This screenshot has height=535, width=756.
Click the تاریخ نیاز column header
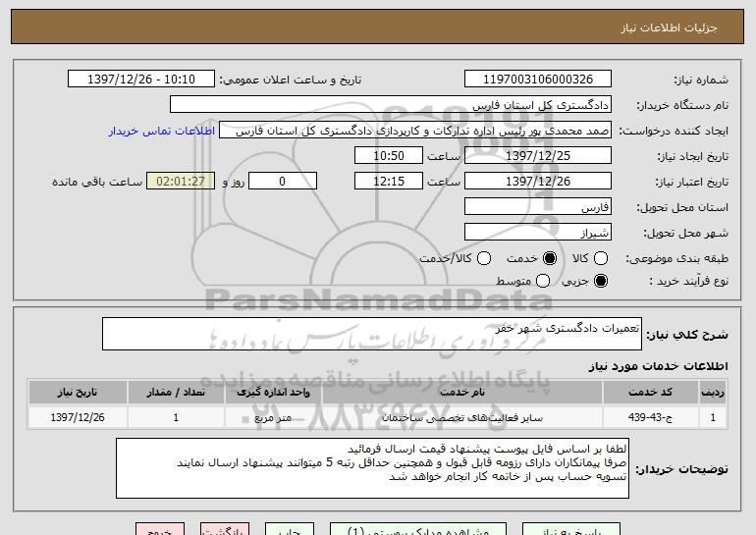(x=78, y=393)
